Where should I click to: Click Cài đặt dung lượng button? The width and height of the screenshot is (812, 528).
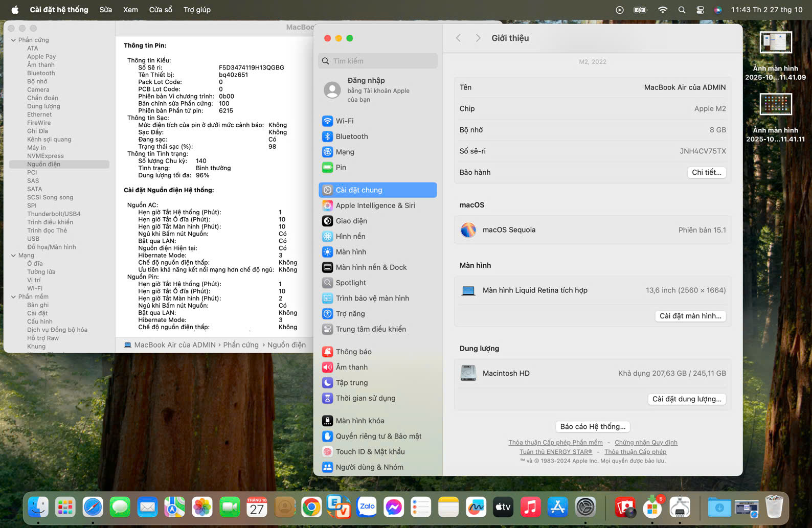click(x=686, y=399)
